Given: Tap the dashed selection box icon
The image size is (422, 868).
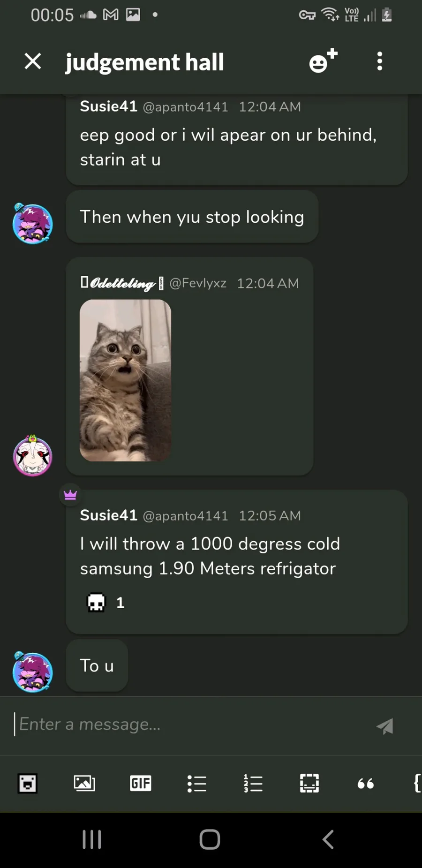Looking at the screenshot, I should click(x=309, y=783).
